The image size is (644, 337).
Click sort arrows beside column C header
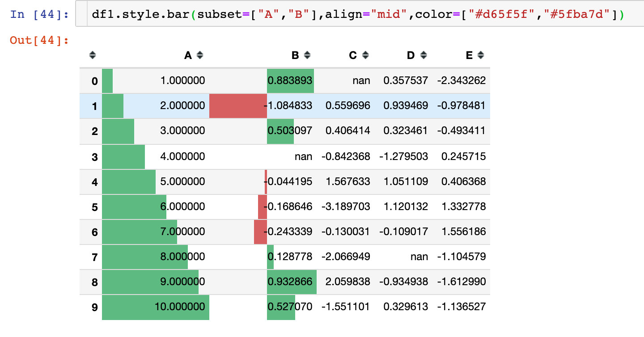pyautogui.click(x=365, y=55)
